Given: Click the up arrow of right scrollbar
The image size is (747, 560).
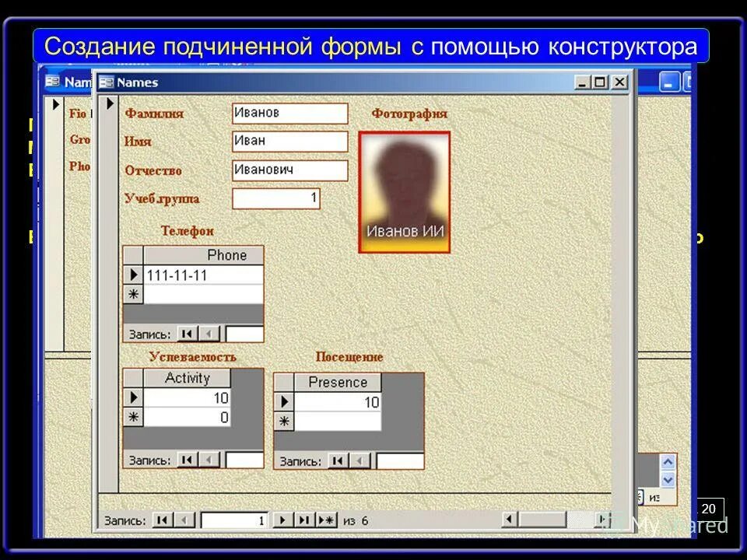Looking at the screenshot, I should (x=668, y=460).
